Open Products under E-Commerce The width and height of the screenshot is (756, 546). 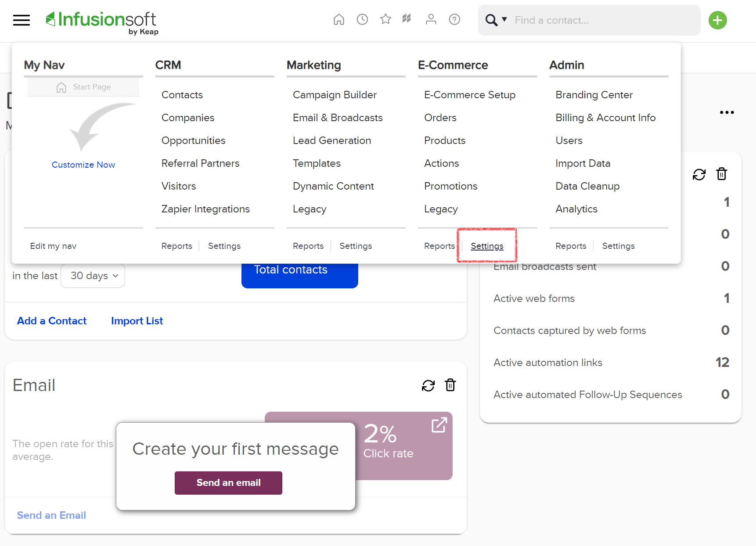click(x=445, y=140)
